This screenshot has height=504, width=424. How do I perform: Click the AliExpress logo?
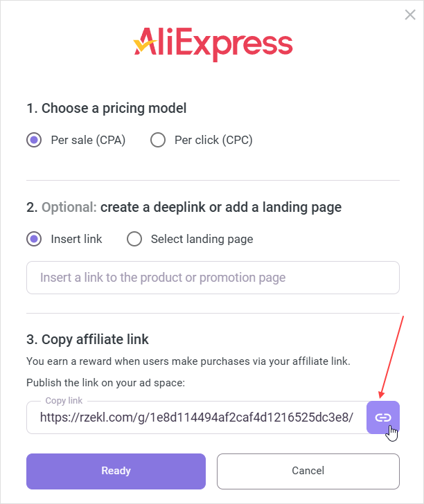[x=213, y=44]
